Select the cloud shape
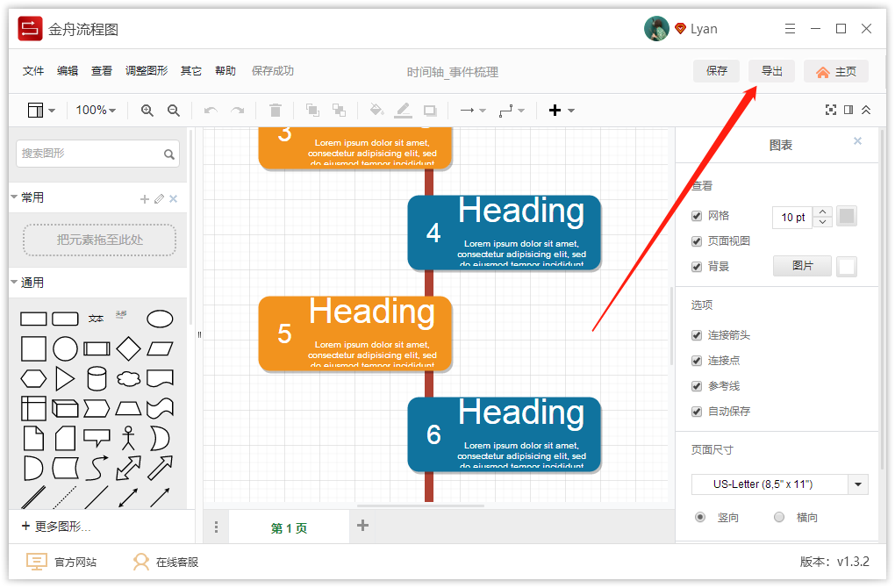 click(128, 378)
